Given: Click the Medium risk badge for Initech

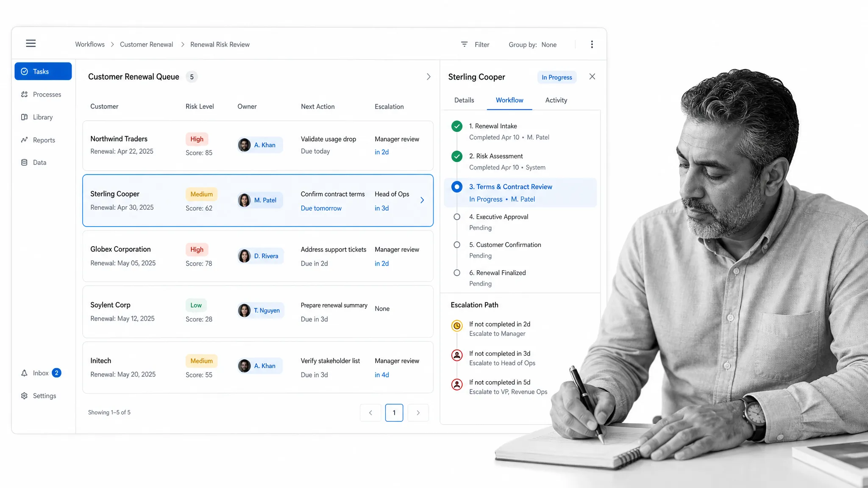Looking at the screenshot, I should [201, 361].
